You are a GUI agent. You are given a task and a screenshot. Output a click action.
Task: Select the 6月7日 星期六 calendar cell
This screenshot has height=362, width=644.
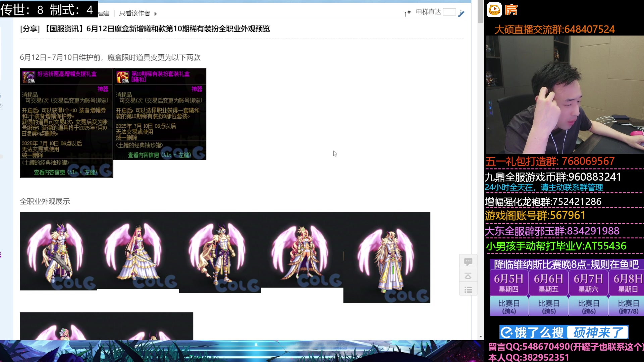click(x=588, y=283)
